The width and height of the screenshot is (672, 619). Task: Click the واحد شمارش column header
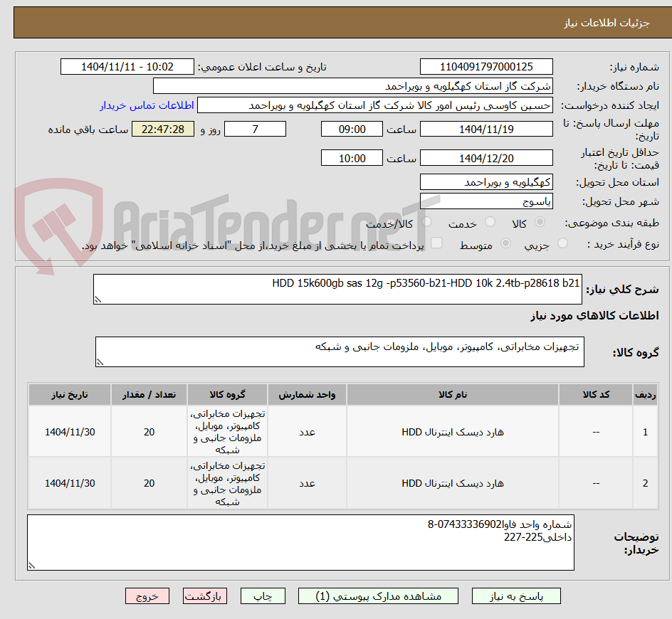click(x=307, y=395)
